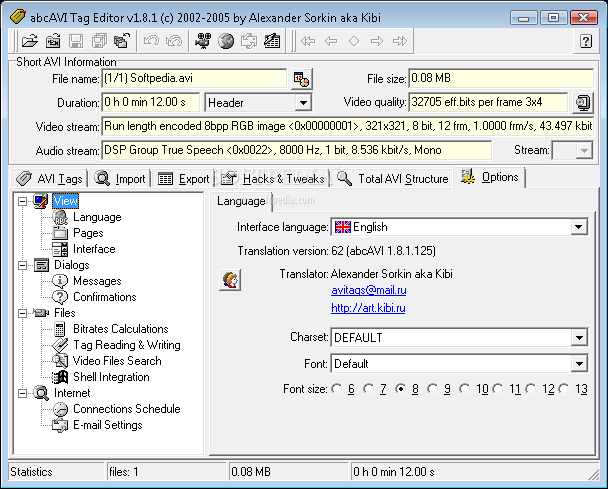Collapse the View tree node
Screen dimensions: 608x489
coord(22,201)
